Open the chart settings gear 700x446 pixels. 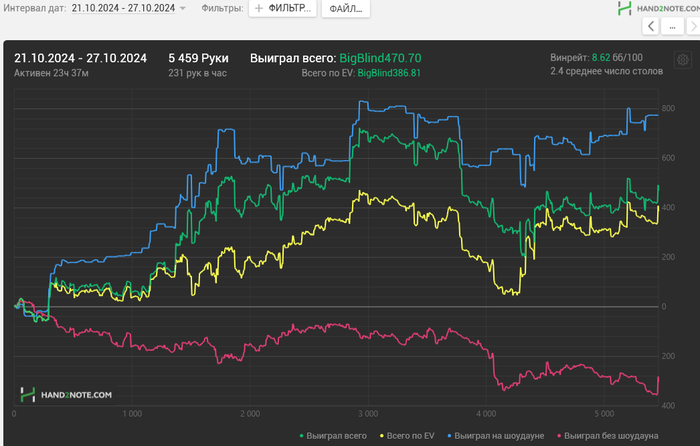(x=682, y=60)
